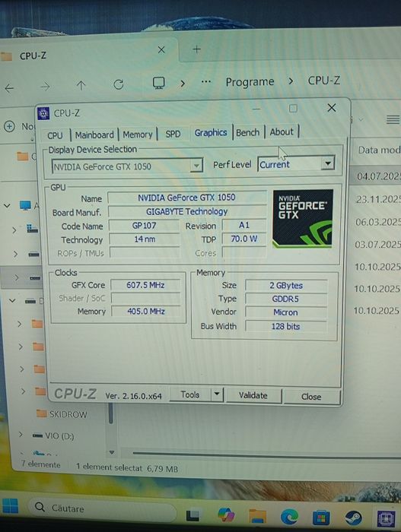The height and width of the screenshot is (532, 401).
Task: Click the 14 nm technology value
Action: [145, 239]
